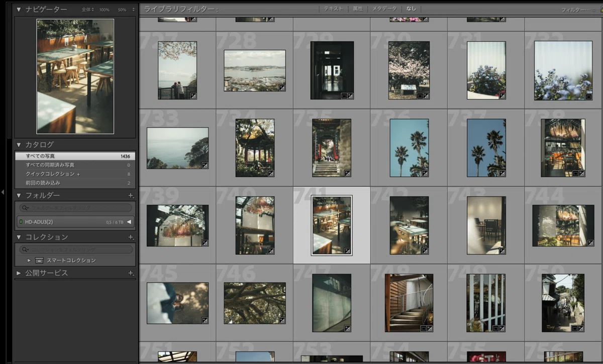
Task: Select staircase photo 748 thumbnail
Action: pos(409,303)
